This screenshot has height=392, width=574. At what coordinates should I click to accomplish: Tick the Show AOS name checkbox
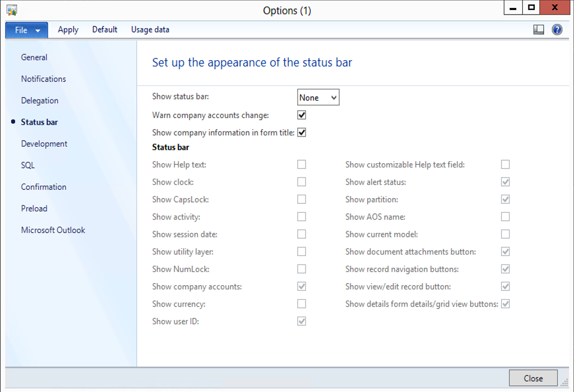[505, 217]
